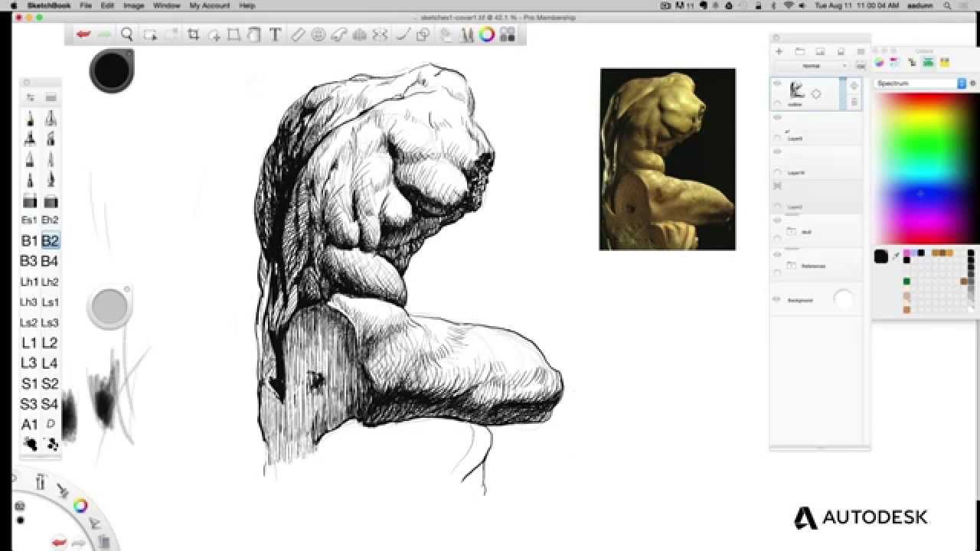The image size is (980, 551).
Task: Hide the outline layer
Action: pyautogui.click(x=778, y=84)
